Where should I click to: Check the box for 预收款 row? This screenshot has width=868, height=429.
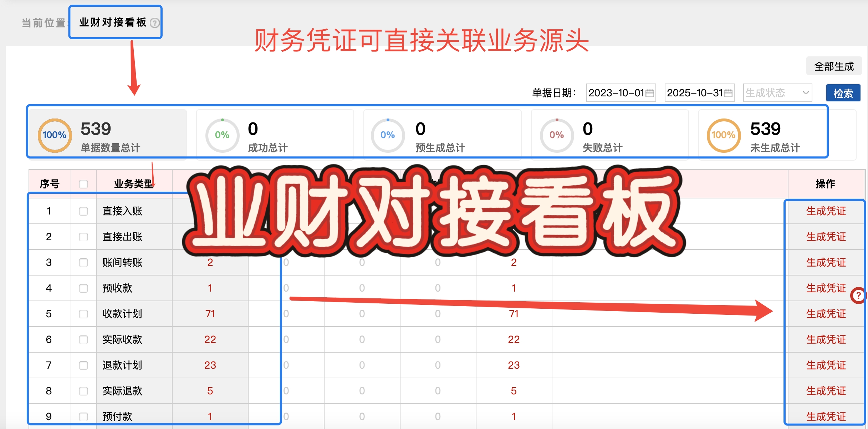tap(83, 288)
